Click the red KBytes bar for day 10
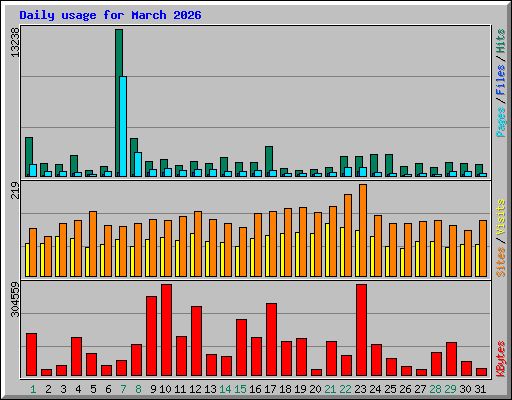512x400 pixels. (x=166, y=330)
